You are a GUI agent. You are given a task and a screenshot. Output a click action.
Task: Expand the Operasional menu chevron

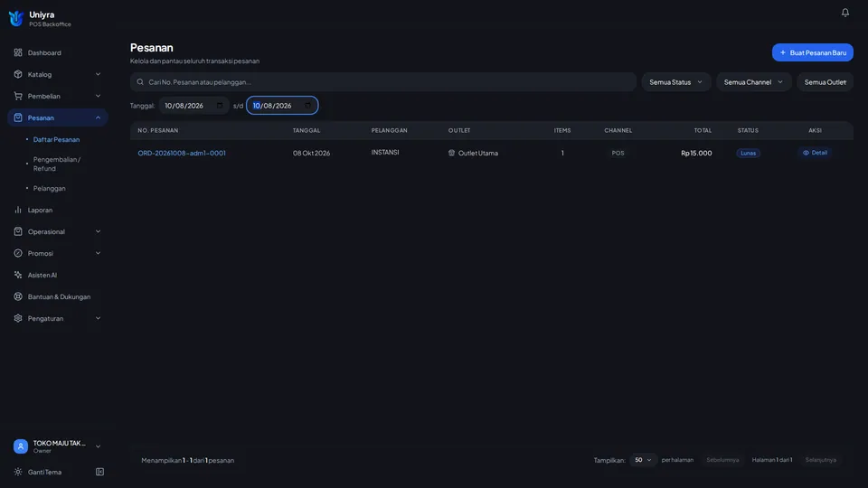coord(98,231)
